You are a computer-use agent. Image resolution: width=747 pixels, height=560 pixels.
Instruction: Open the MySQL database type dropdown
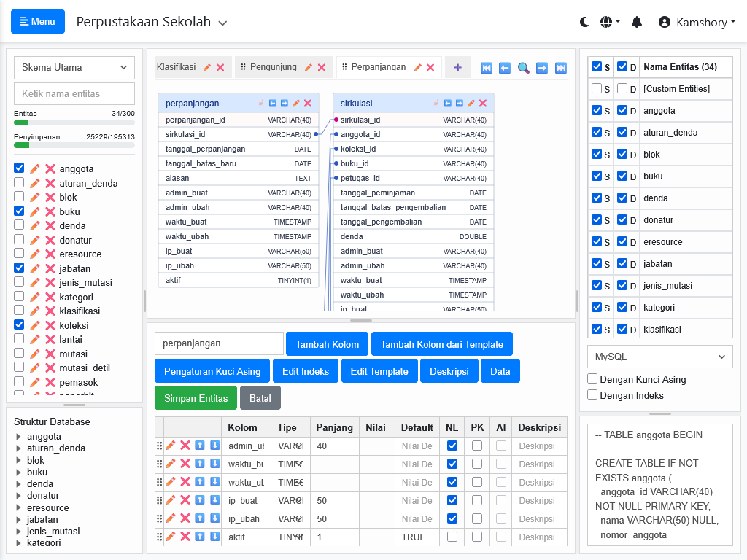tap(659, 357)
